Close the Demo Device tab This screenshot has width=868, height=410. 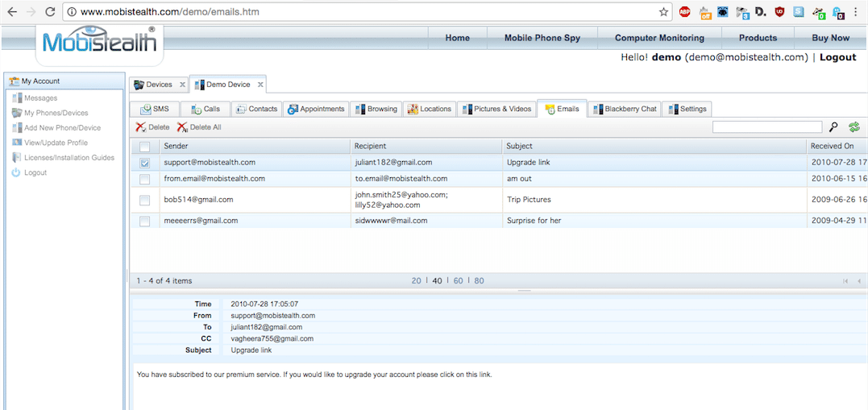tap(261, 85)
